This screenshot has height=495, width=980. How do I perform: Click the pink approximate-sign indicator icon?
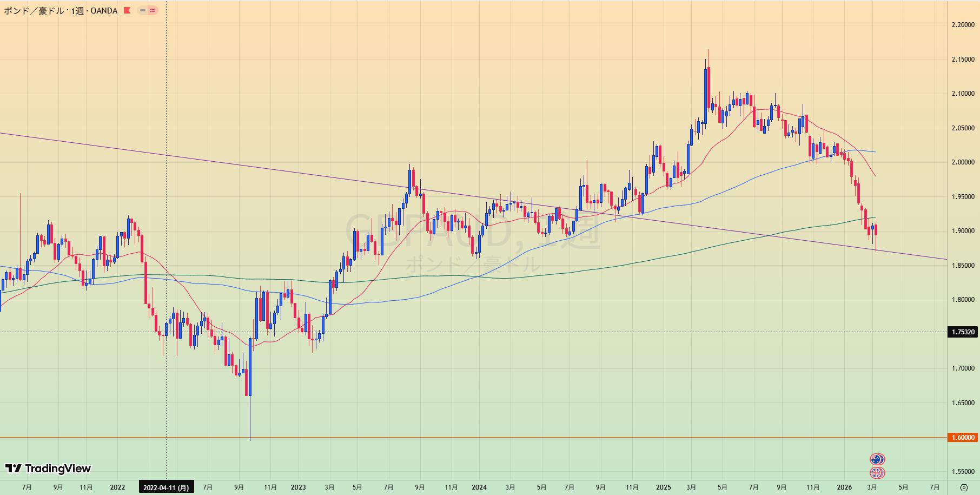[x=153, y=10]
